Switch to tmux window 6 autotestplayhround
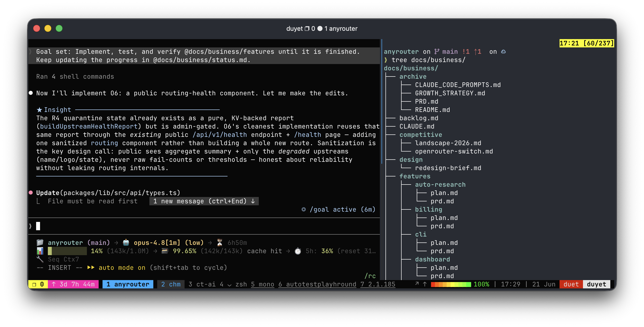Viewport: 644px width, 327px height. pos(317,284)
